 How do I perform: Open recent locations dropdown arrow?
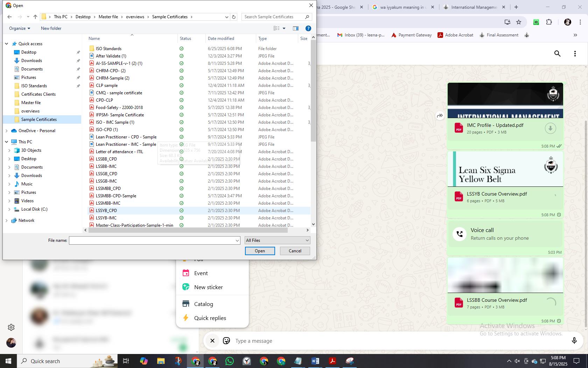[x=28, y=17]
